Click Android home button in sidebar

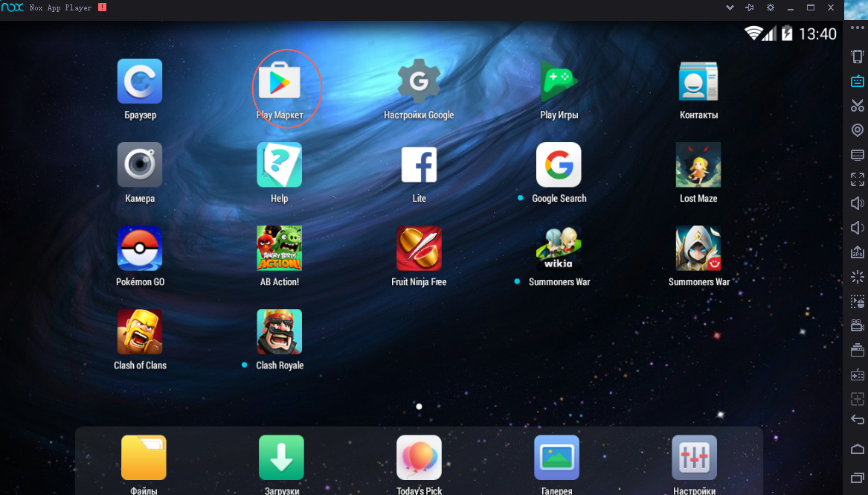point(857,449)
